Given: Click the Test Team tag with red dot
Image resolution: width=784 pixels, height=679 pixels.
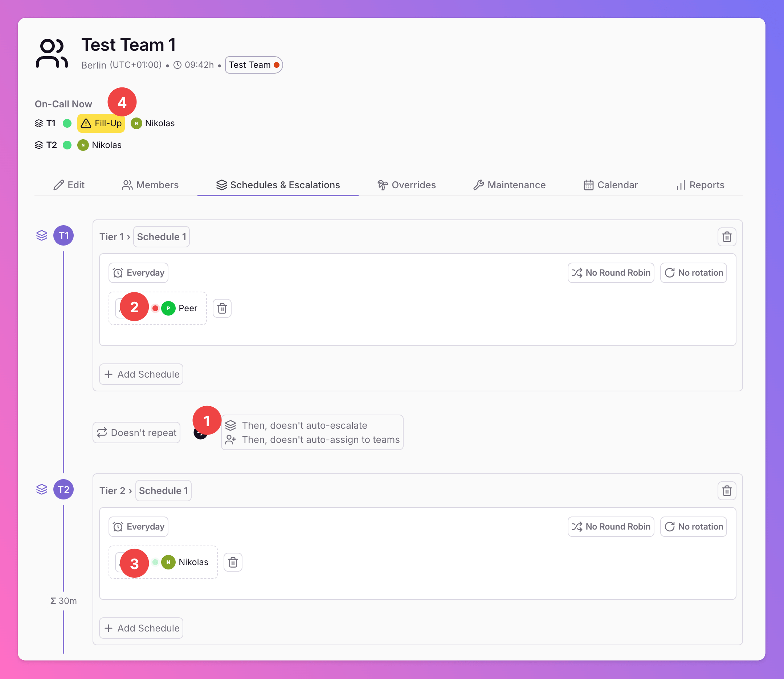Looking at the screenshot, I should point(254,65).
